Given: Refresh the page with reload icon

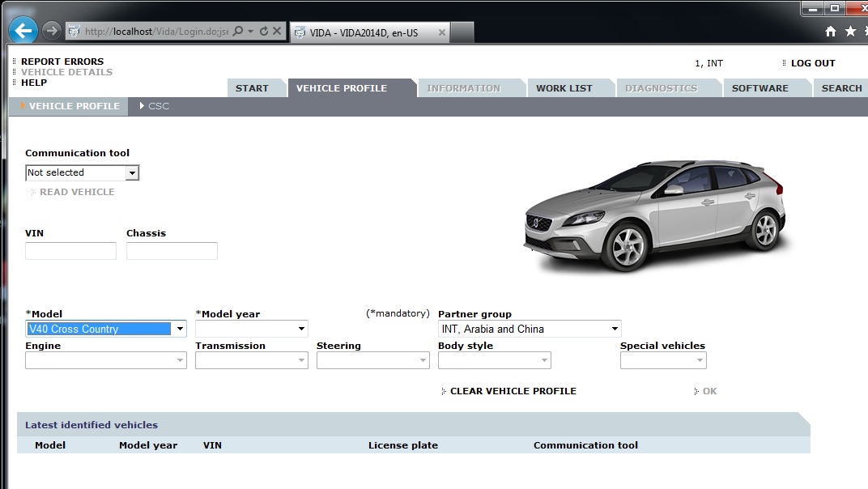Looking at the screenshot, I should (x=264, y=31).
